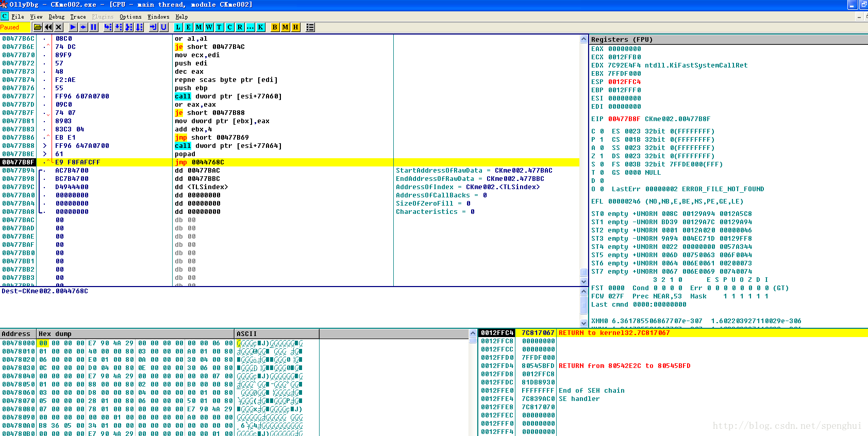This screenshot has width=868, height=436.
Task: Click the Z flag value in registers
Action: click(x=602, y=156)
